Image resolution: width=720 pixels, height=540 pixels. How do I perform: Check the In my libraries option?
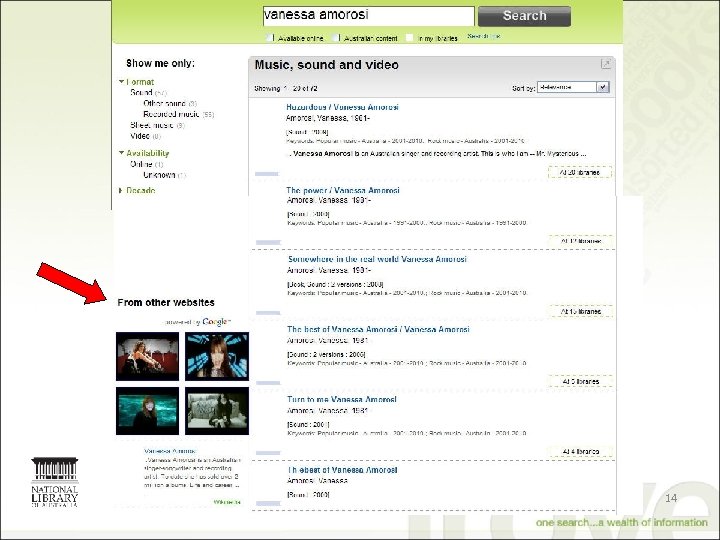[410, 38]
